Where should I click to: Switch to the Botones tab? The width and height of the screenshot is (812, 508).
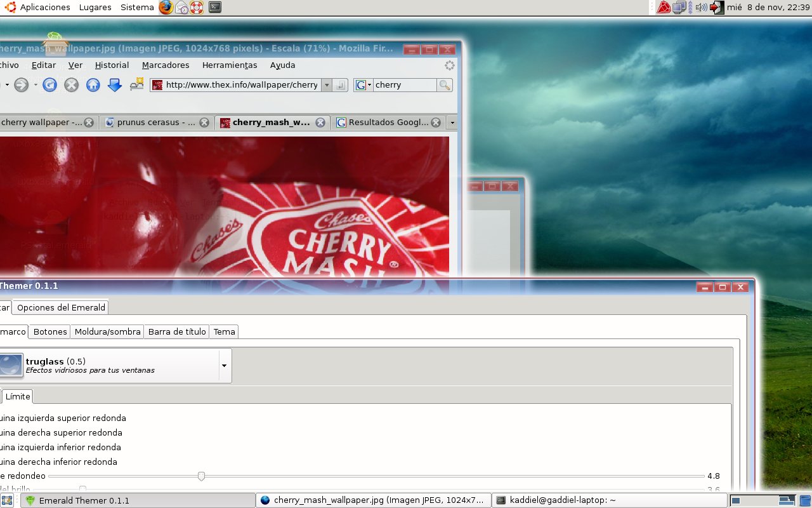[x=50, y=331]
